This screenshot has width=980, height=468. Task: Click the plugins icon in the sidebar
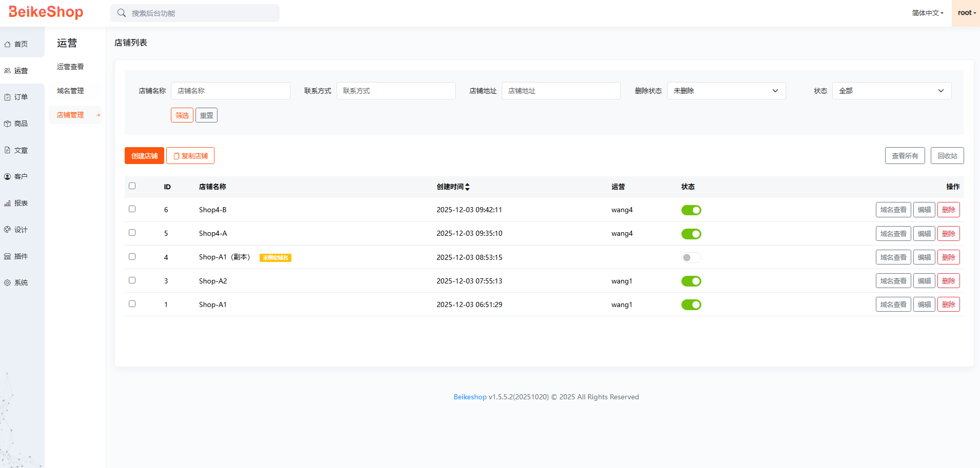point(8,256)
